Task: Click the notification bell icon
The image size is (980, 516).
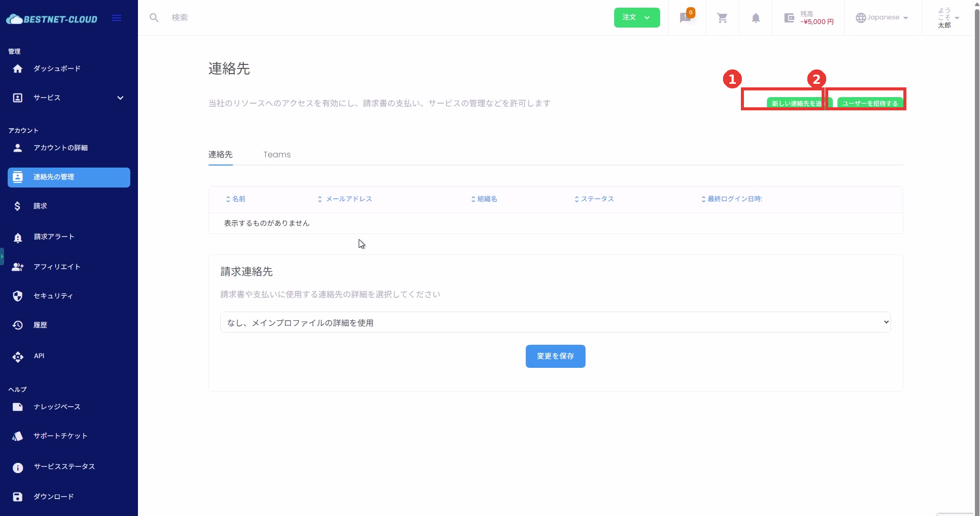Action: point(755,18)
